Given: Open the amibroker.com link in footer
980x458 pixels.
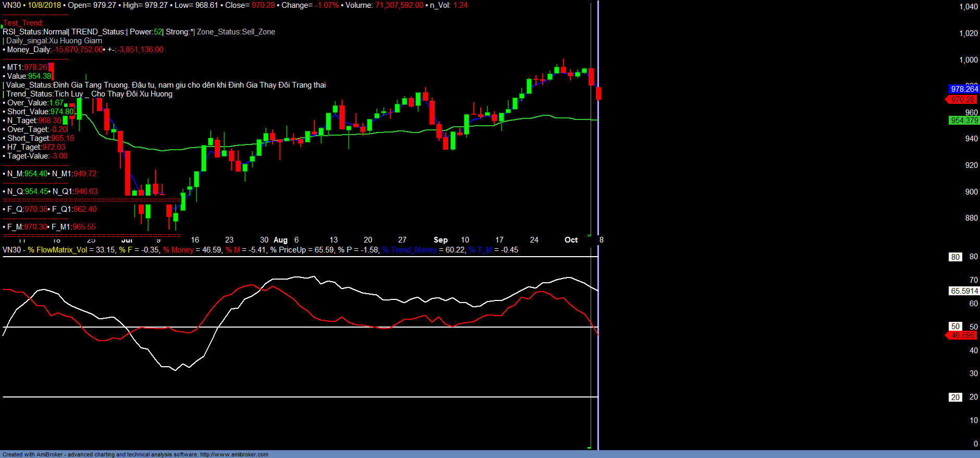Looking at the screenshot, I should coord(234,454).
